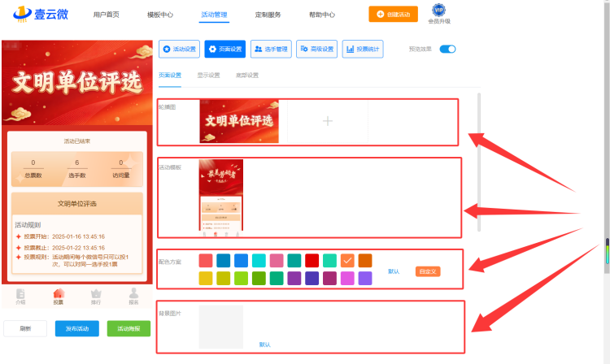
Task: Click the 活动模板 template thumbnail
Action: point(221,197)
